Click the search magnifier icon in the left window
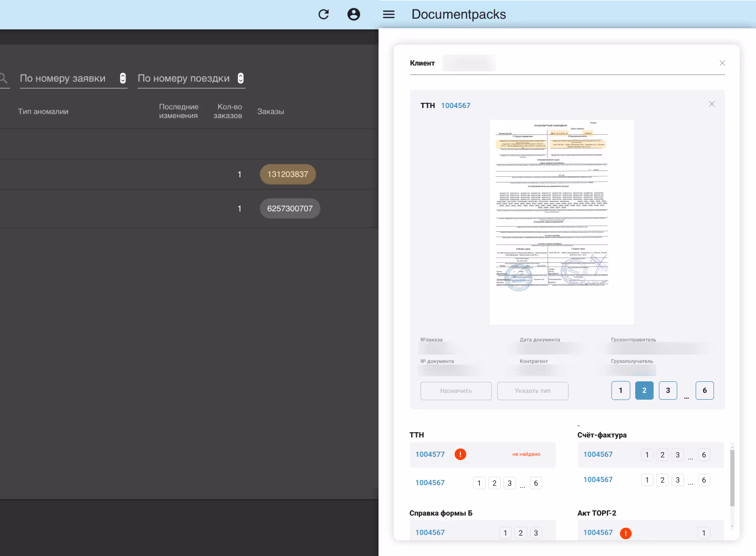756x556 pixels. [3, 79]
